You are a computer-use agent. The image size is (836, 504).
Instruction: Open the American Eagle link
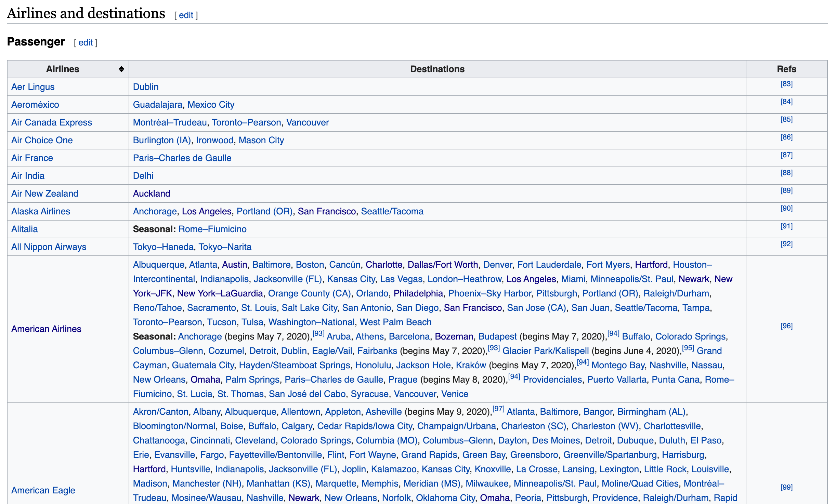point(43,490)
